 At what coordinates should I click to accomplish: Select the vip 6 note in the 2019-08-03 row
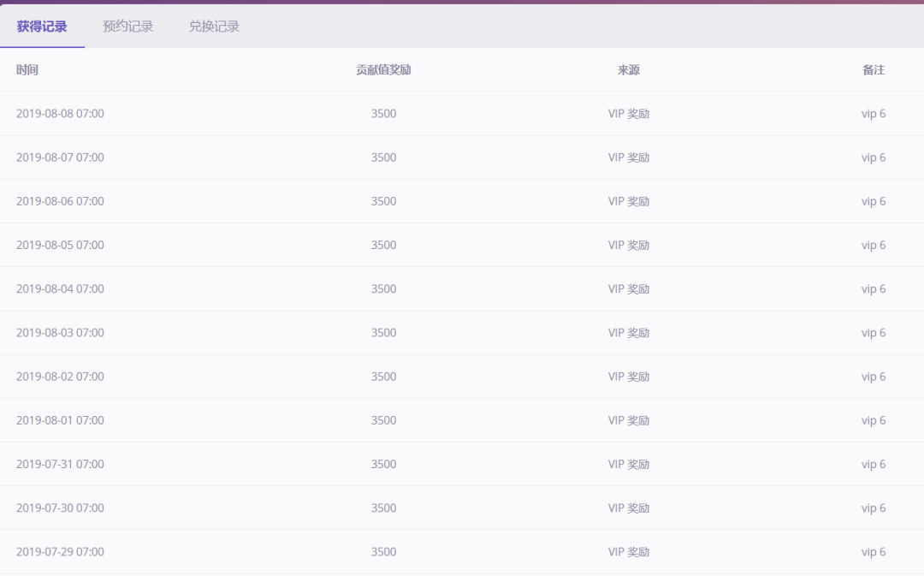[x=874, y=333]
